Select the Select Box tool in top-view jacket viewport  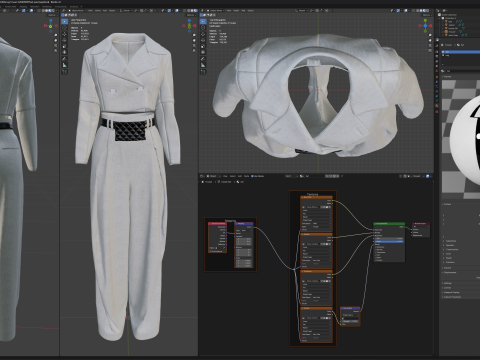(203, 21)
